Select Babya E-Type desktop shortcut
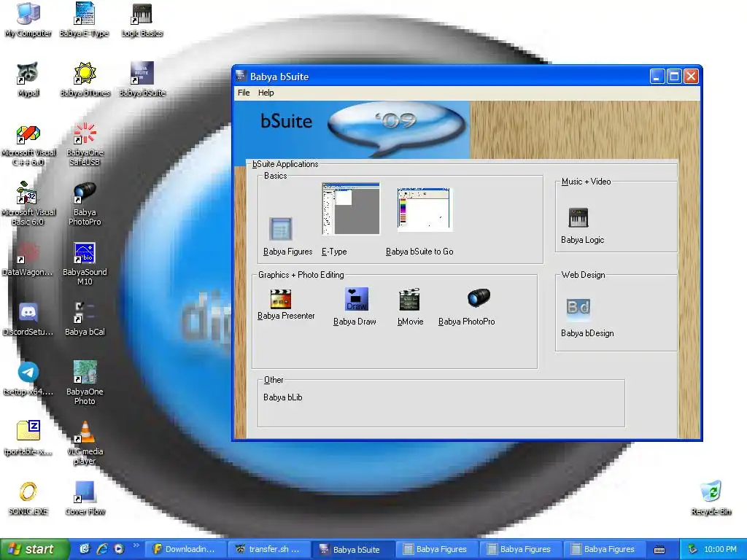Viewport: 747px width, 560px height. click(85, 20)
